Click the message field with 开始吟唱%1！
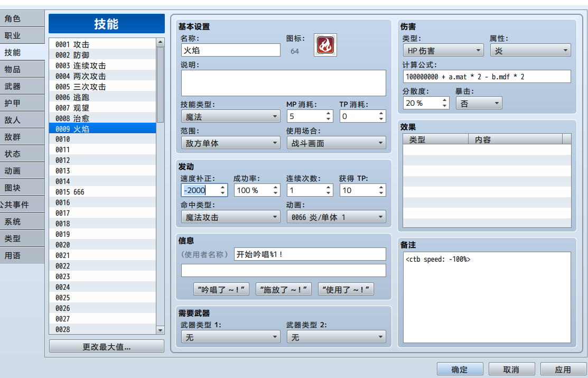The image size is (588, 378). click(310, 254)
